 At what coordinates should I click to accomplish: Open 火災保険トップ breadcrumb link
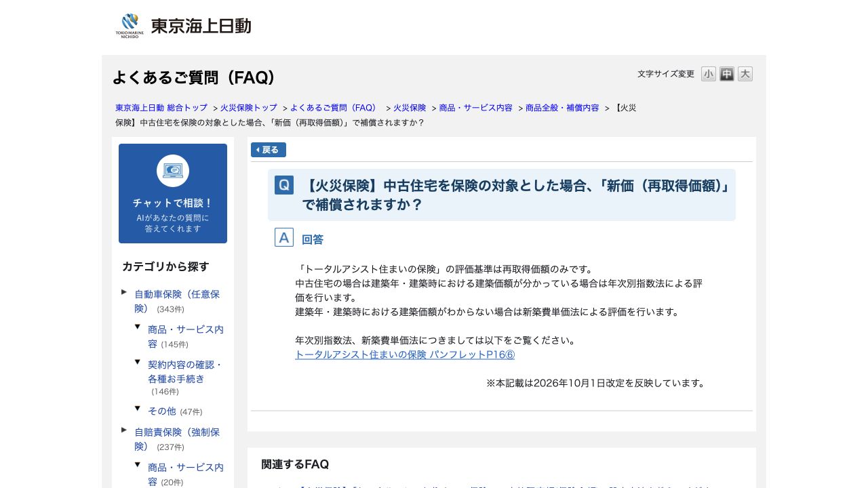click(x=248, y=108)
